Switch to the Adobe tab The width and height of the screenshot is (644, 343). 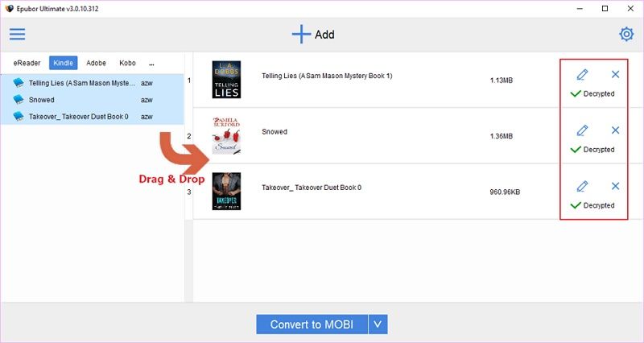point(96,63)
